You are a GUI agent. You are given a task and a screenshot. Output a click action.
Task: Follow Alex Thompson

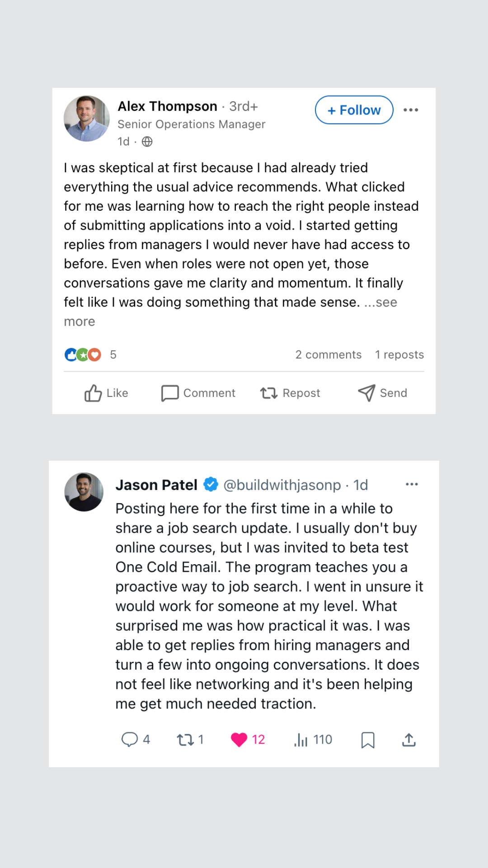pyautogui.click(x=354, y=110)
